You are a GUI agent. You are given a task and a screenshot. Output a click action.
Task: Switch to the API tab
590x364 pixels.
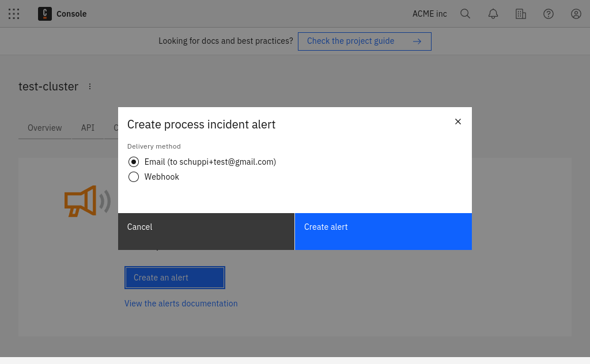[88, 128]
